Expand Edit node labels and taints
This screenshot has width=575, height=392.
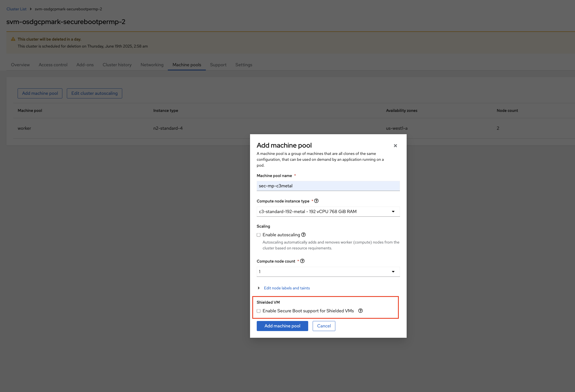tap(287, 288)
